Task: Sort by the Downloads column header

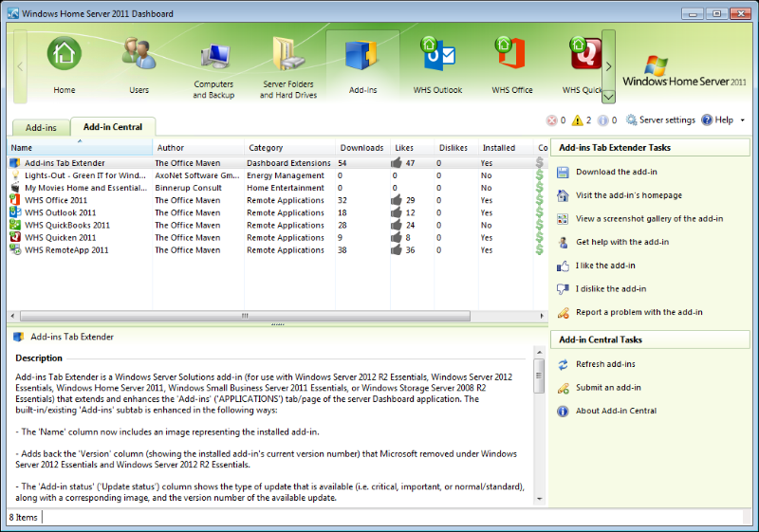Action: (x=363, y=148)
